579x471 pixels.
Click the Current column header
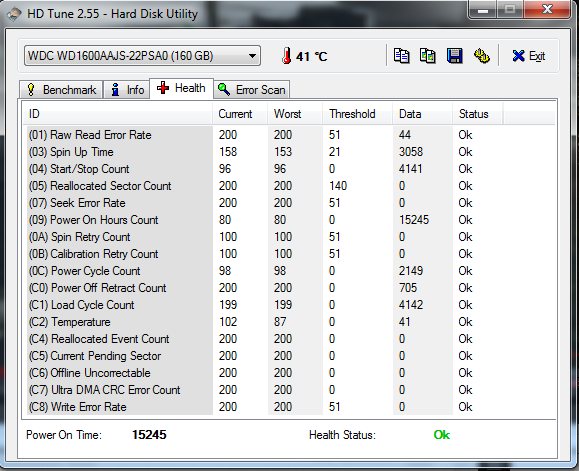point(240,114)
